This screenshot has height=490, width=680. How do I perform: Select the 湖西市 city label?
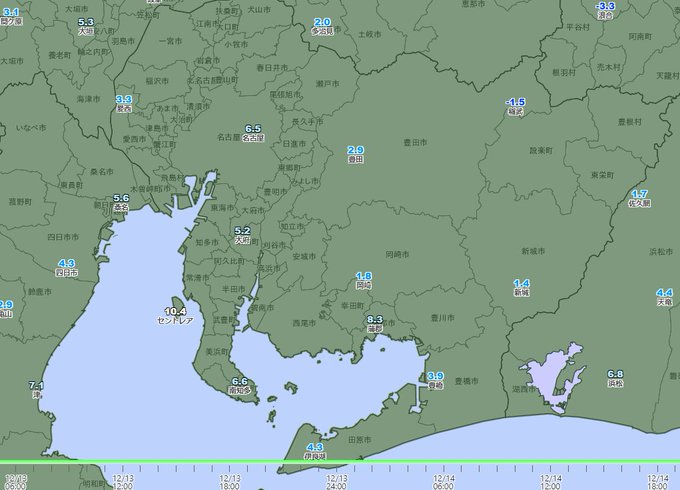click(x=524, y=389)
